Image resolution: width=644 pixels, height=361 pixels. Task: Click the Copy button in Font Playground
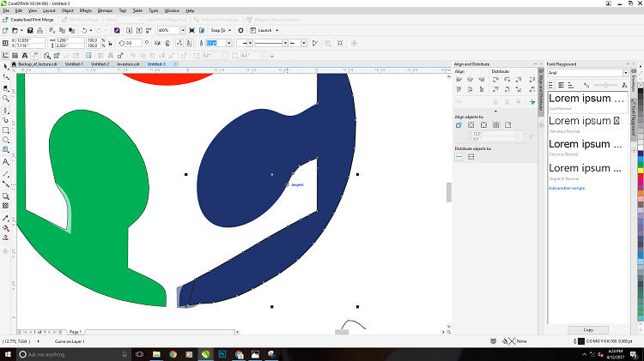[588, 330]
